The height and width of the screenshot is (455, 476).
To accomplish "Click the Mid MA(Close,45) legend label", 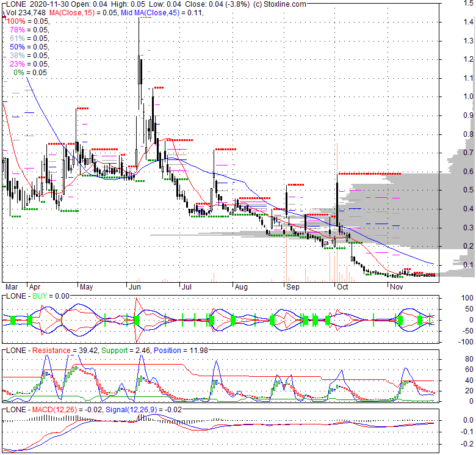I will pos(150,13).
